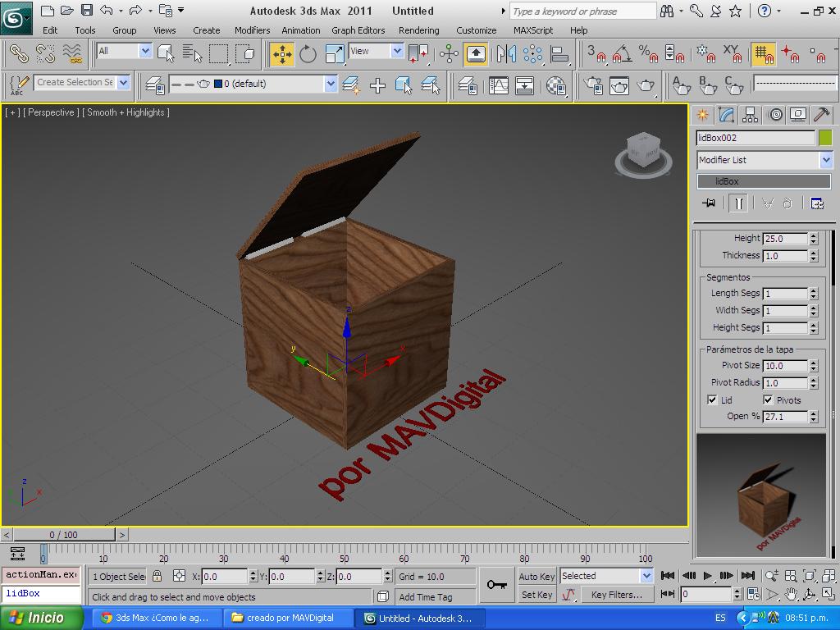Open the Modifiers menu
This screenshot has width=840, height=630.
tap(253, 30)
